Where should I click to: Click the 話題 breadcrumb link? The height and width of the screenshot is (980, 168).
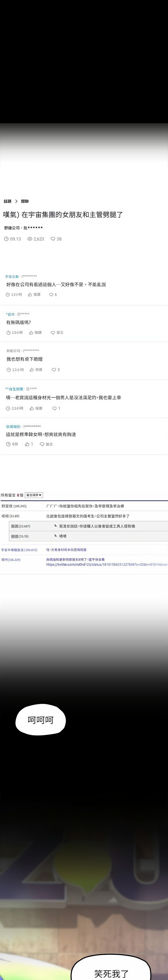8,201
